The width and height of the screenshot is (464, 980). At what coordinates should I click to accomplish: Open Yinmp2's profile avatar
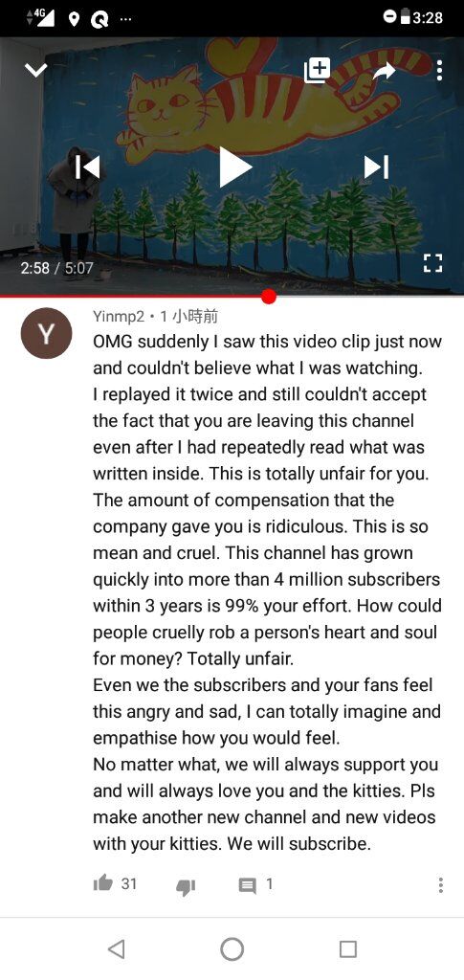(46, 334)
